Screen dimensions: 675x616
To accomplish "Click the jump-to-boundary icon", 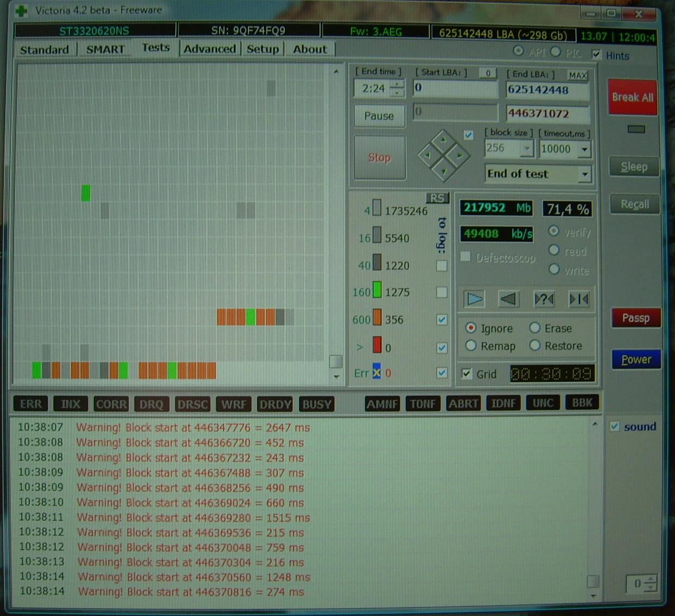I will pos(578,299).
